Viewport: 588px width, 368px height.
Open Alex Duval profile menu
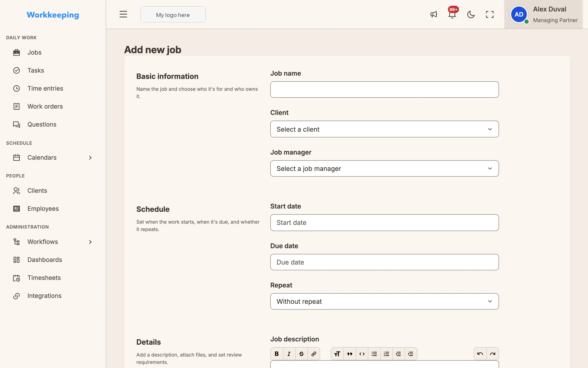(543, 14)
